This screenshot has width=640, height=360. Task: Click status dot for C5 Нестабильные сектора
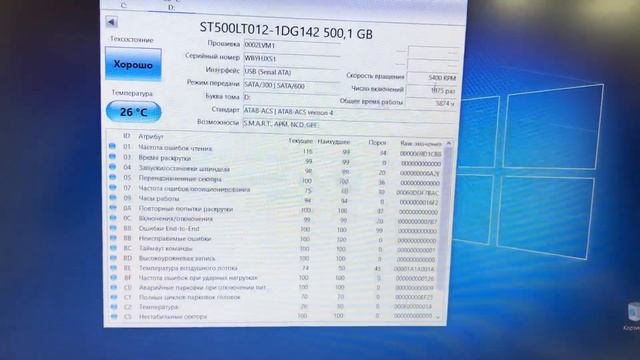(x=114, y=316)
